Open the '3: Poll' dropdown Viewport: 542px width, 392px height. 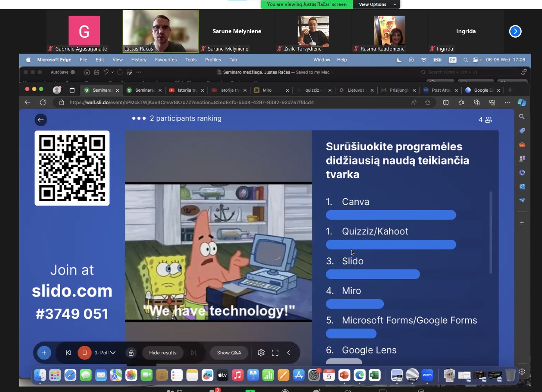105,353
